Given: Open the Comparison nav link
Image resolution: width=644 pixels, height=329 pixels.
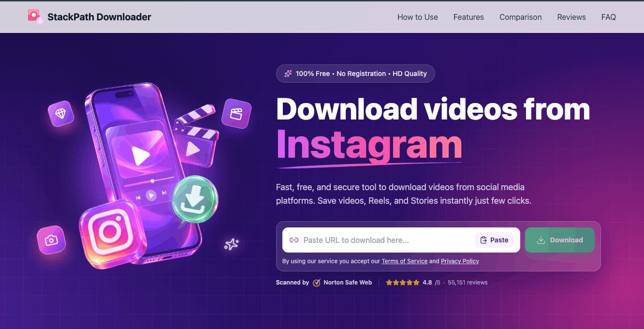Looking at the screenshot, I should [x=521, y=17].
